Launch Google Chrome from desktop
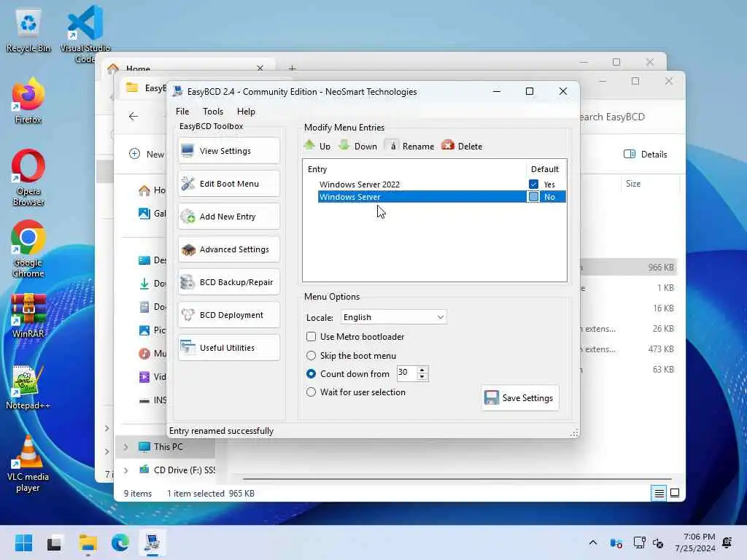The image size is (747, 560). pos(28,249)
